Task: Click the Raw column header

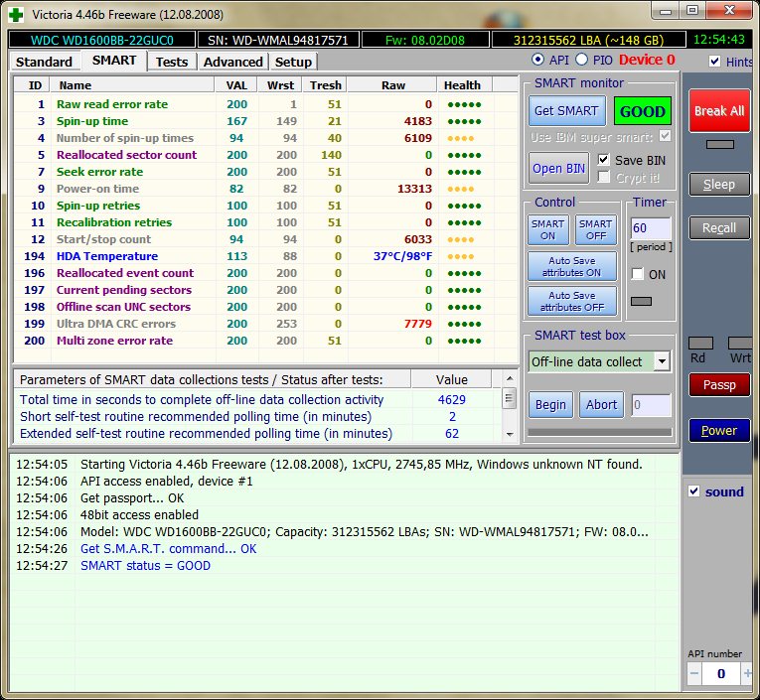Action: pos(392,85)
